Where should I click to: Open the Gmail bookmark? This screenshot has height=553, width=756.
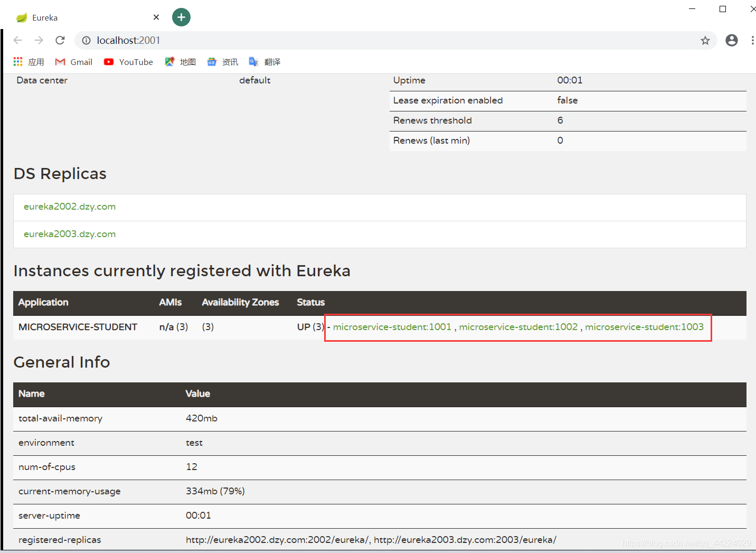point(74,62)
